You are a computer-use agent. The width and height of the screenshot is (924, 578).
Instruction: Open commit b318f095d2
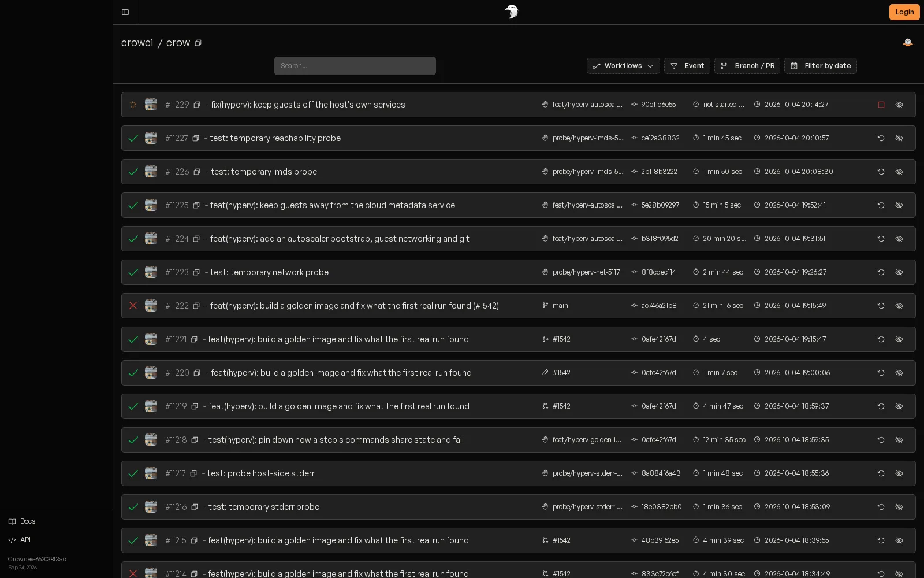pos(660,239)
